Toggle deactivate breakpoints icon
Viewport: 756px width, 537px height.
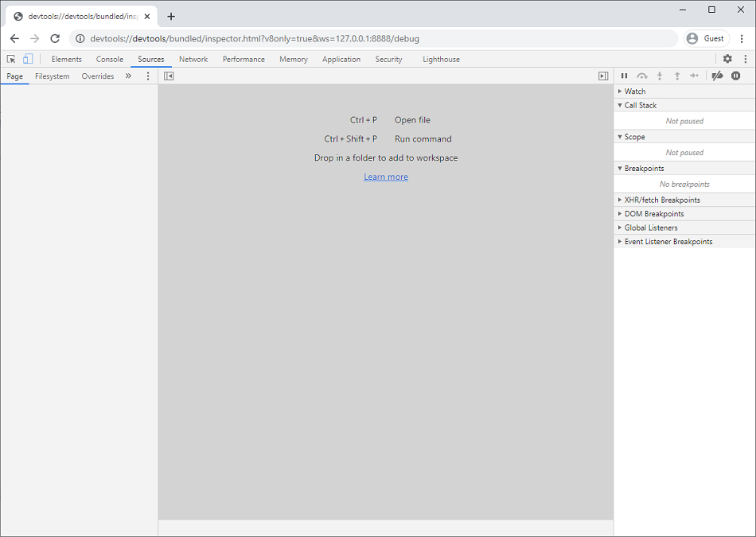point(717,76)
